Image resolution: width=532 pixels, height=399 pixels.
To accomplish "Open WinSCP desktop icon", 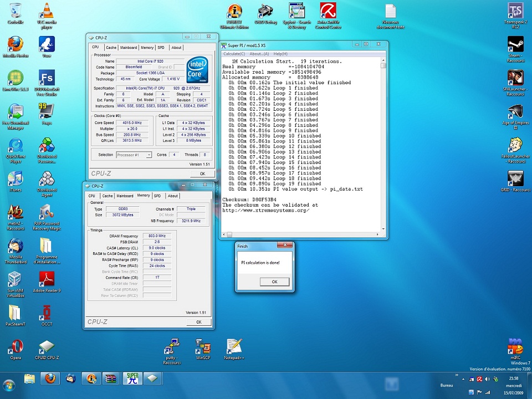I will click(203, 349).
